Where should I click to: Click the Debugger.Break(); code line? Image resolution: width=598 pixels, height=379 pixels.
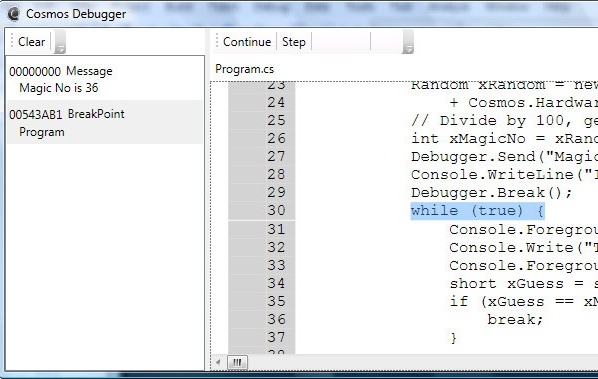point(492,193)
